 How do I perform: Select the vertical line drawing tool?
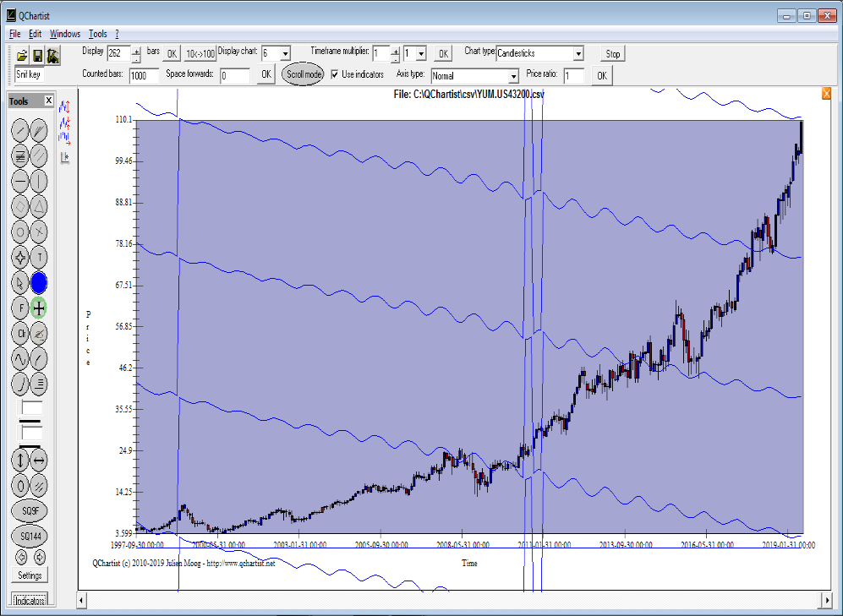(40, 181)
